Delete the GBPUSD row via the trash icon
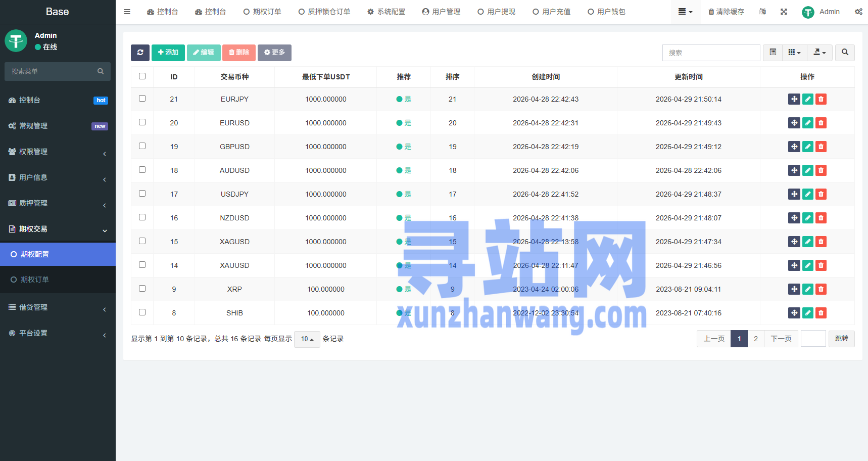The image size is (868, 461). tap(821, 147)
